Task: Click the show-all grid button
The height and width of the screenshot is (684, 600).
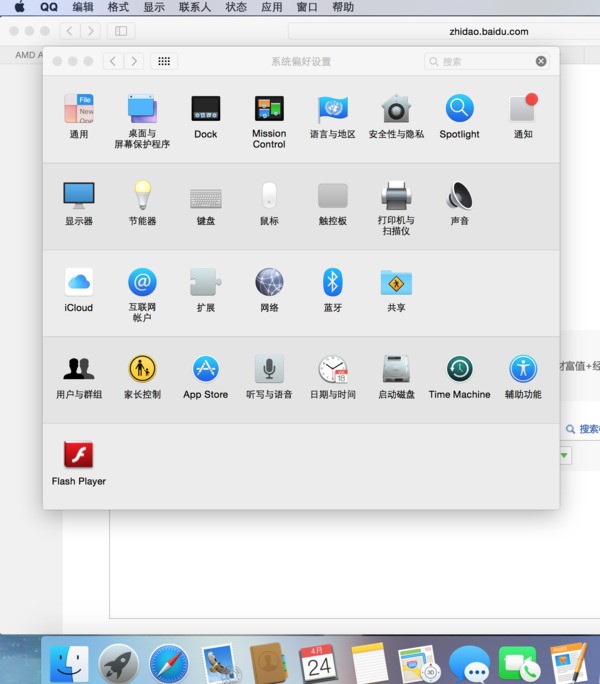Action: click(164, 61)
